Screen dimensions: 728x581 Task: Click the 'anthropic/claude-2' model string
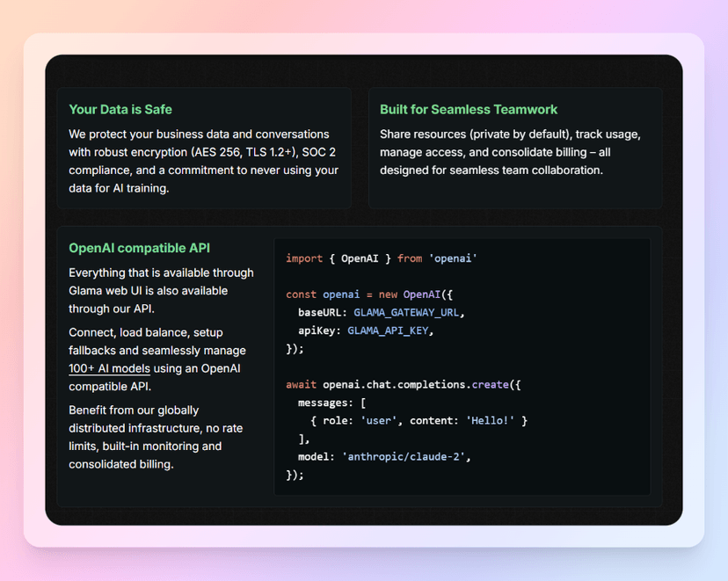pyautogui.click(x=404, y=457)
